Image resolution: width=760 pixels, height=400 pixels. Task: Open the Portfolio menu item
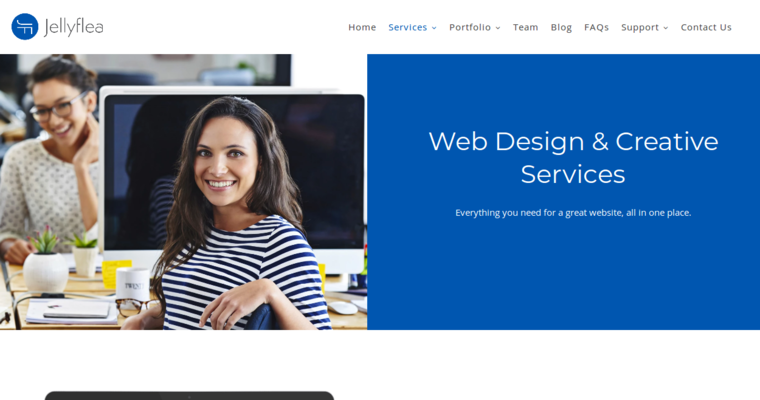tap(470, 27)
